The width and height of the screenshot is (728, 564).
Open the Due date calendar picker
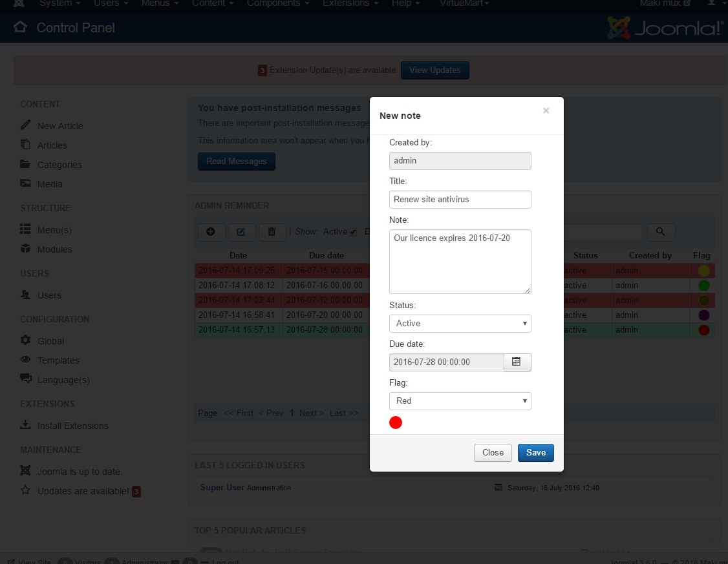(517, 362)
